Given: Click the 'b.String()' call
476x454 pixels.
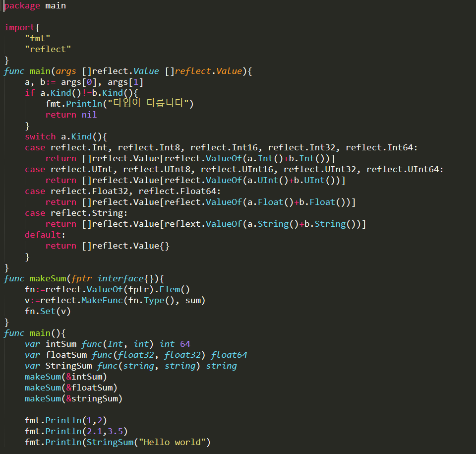Looking at the screenshot, I should click(x=330, y=224).
